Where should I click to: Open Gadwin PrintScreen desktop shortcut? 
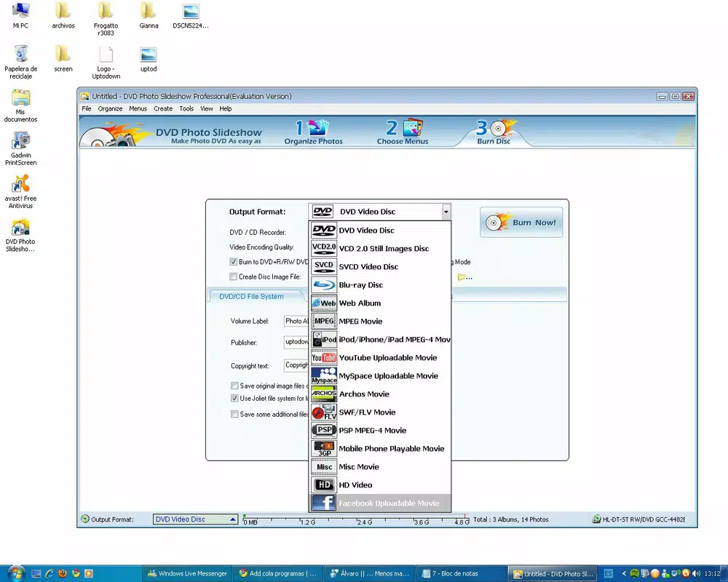coord(20,148)
